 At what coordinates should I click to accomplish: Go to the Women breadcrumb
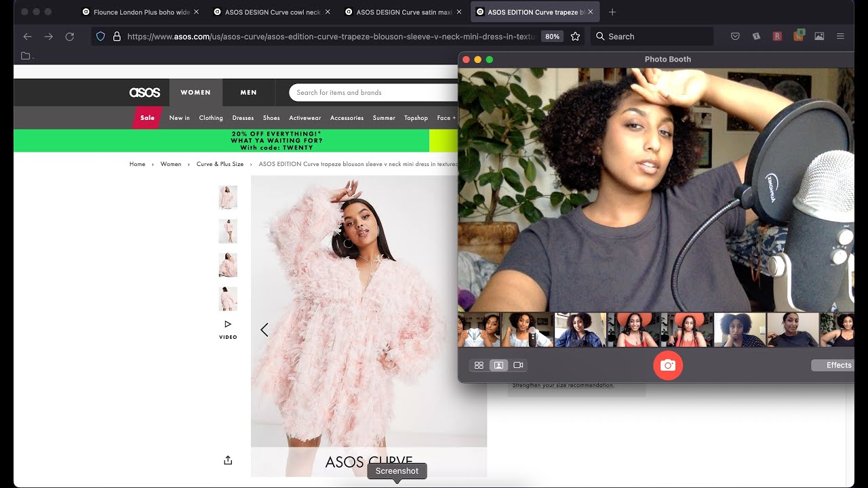[171, 164]
